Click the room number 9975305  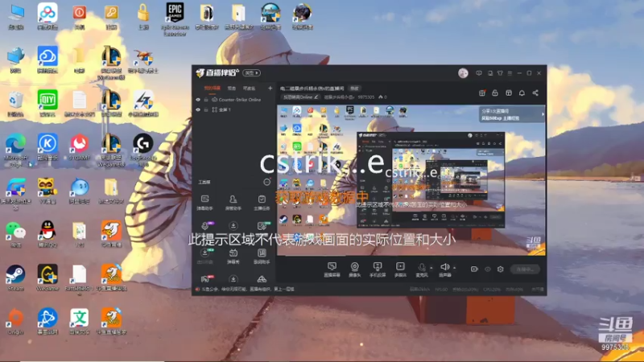365,97
